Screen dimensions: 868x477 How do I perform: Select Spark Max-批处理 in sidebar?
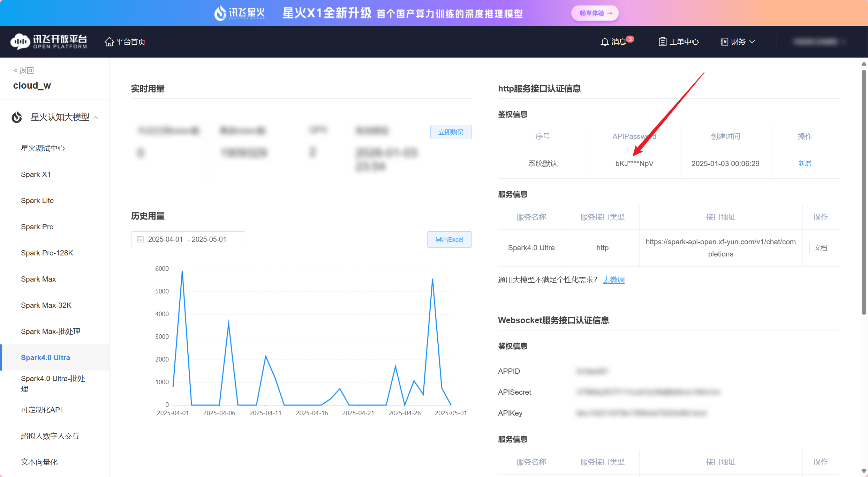[51, 331]
